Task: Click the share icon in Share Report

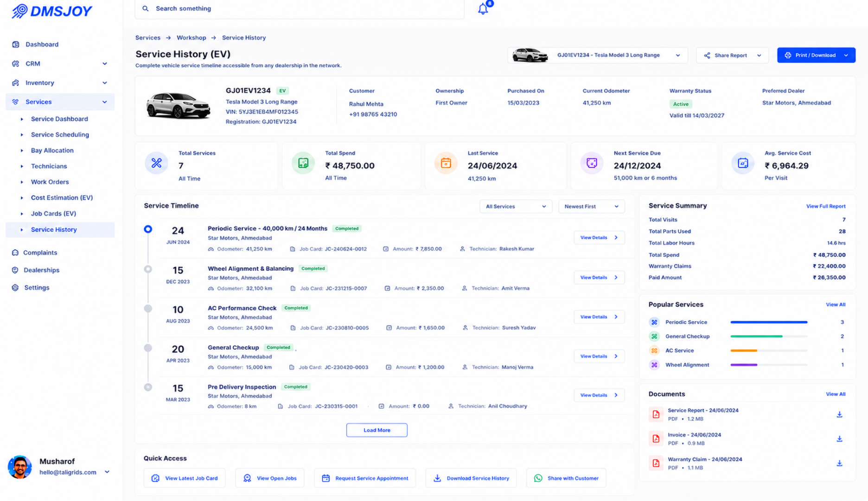Action: point(707,56)
